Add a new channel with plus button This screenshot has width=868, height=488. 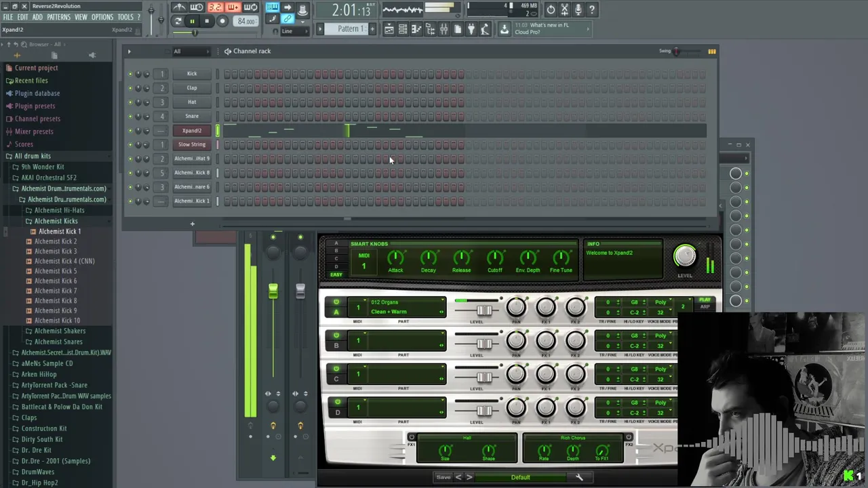coord(192,224)
